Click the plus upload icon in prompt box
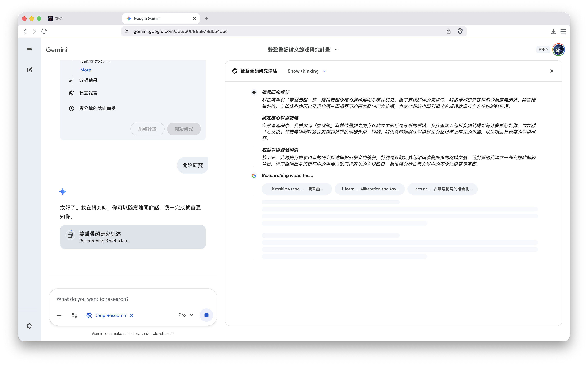The width and height of the screenshot is (588, 365). coord(59,316)
